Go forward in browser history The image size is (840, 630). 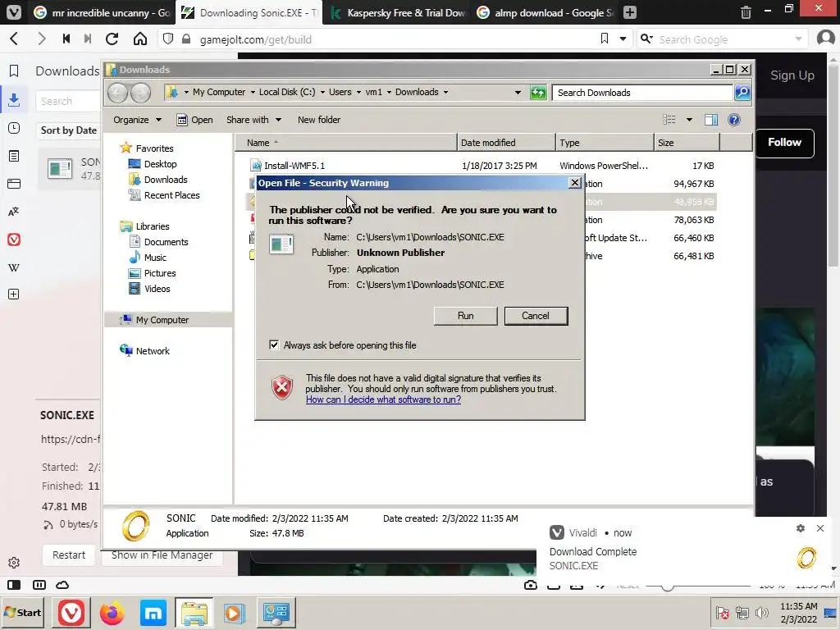[x=41, y=39]
